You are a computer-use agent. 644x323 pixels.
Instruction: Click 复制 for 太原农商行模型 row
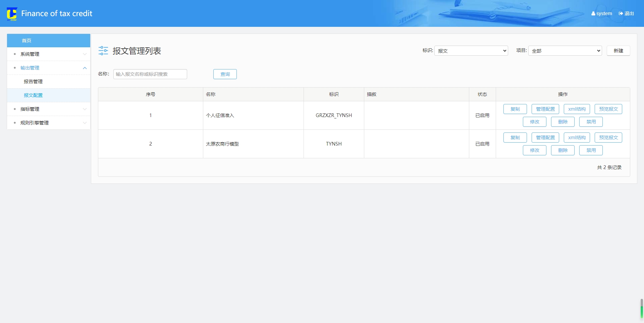point(515,138)
